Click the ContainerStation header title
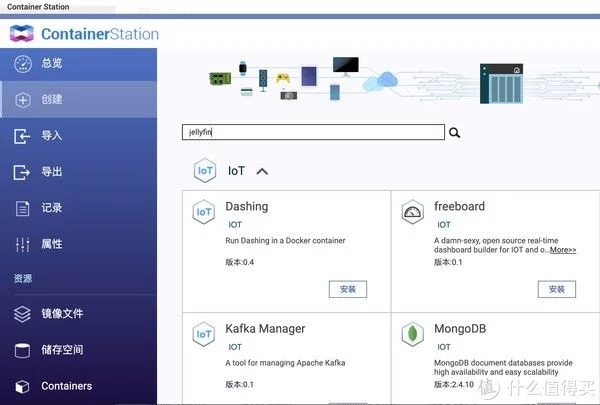Viewport: 600px width, 405px height. 100,34
